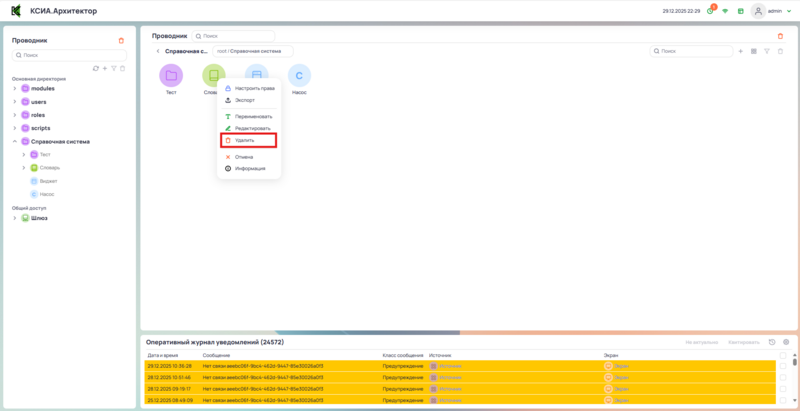Select checkbox of second notification row
This screenshot has width=800, height=411.
coord(783,377)
